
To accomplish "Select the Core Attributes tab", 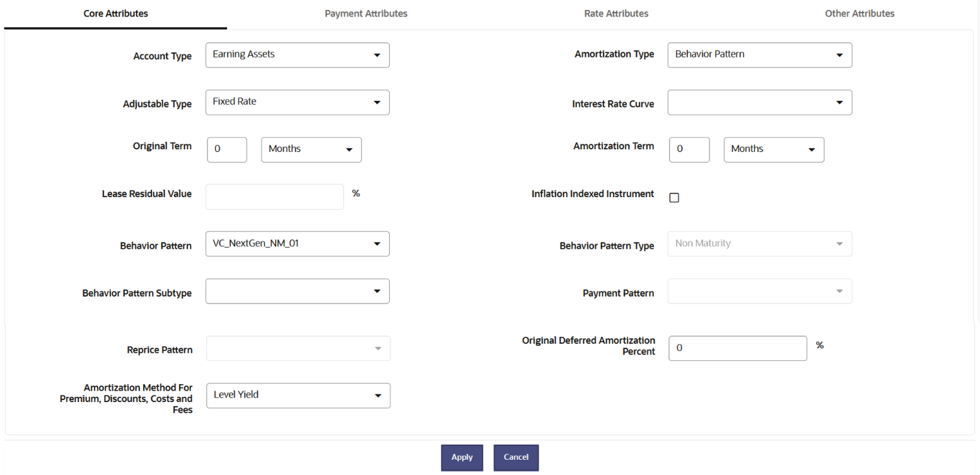I will point(115,13).
